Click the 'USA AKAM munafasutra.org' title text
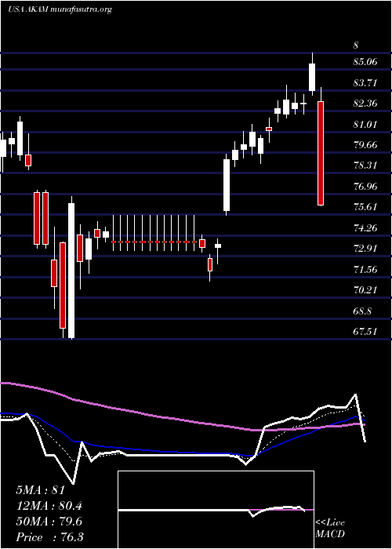 (x=60, y=9)
